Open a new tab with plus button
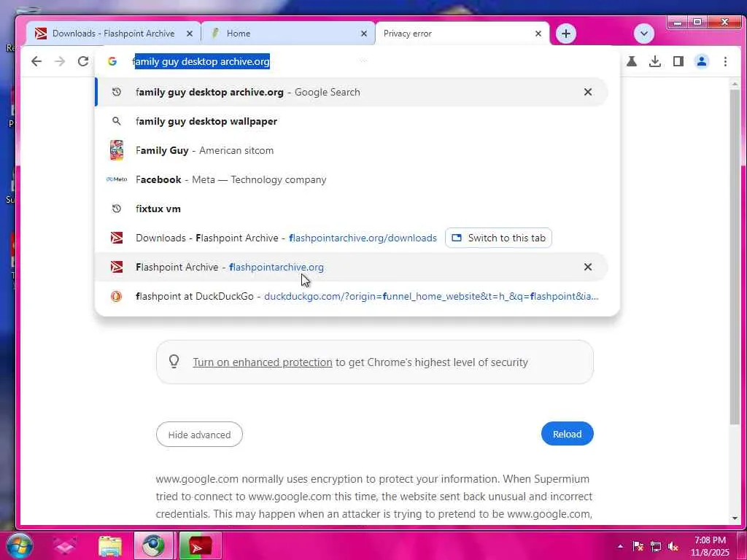Viewport: 747px width, 560px height. (566, 34)
